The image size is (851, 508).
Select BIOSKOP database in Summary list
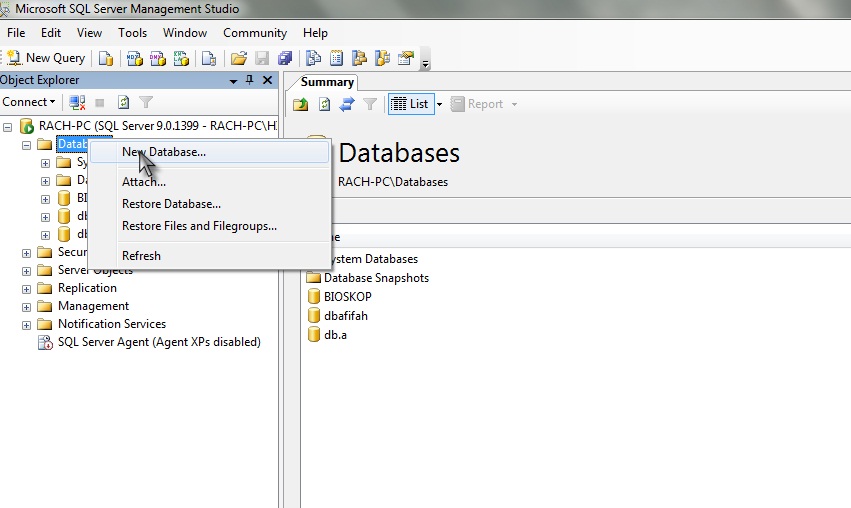pyautogui.click(x=347, y=297)
